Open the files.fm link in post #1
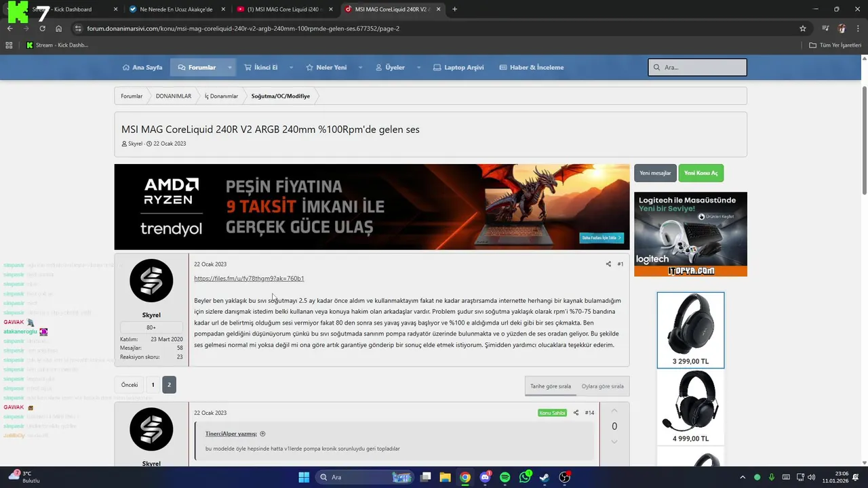The image size is (868, 488). click(249, 279)
